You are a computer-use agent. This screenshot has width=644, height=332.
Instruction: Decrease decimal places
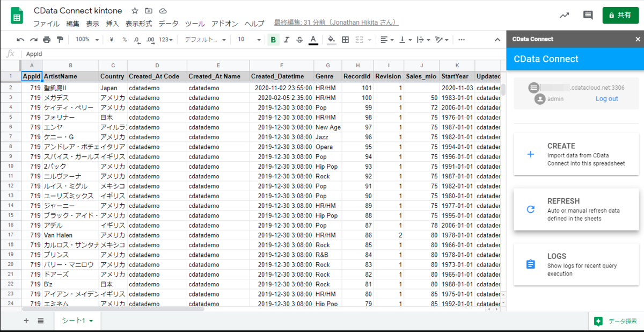pos(137,40)
